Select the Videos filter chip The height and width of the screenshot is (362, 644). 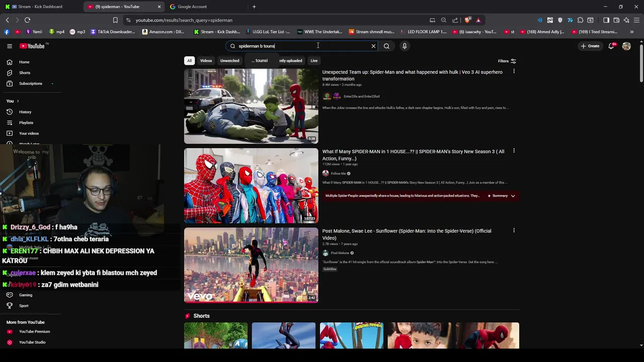tap(206, 60)
